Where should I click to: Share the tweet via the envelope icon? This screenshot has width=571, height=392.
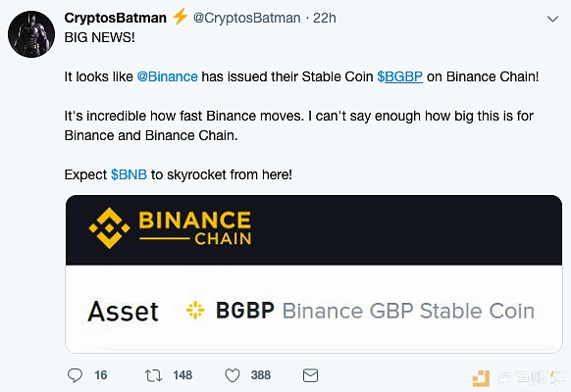pos(310,375)
